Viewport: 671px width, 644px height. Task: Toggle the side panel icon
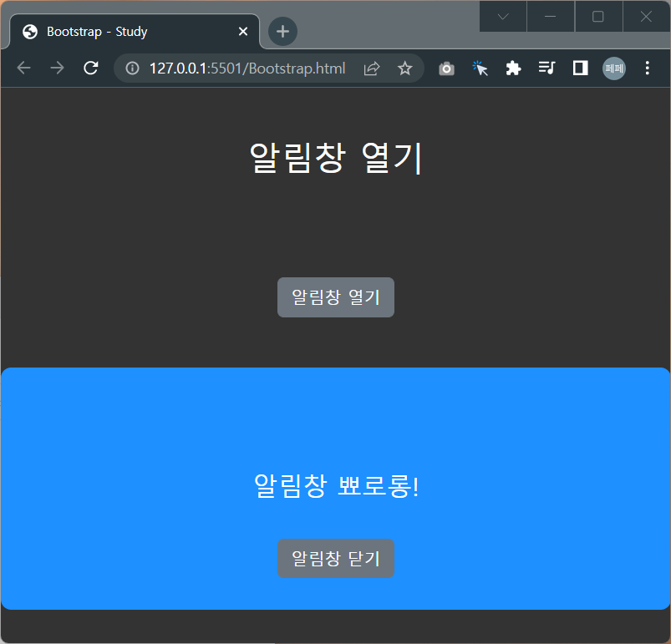point(580,68)
